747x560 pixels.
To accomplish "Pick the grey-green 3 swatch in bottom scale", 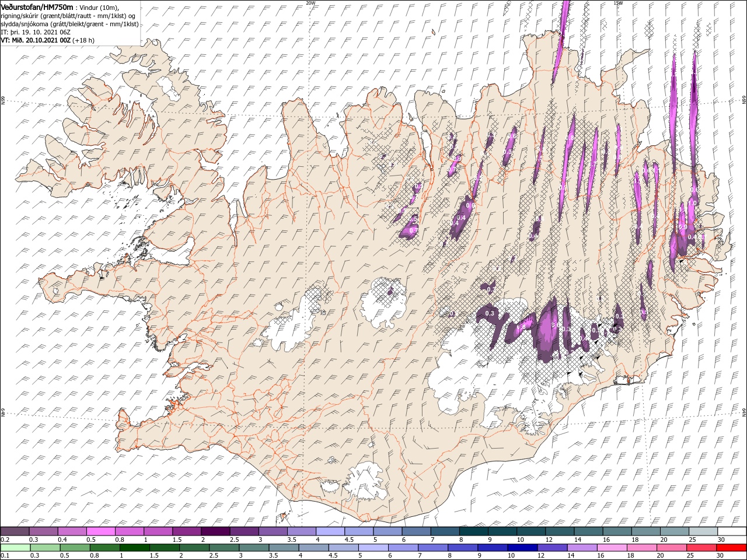I will (x=254, y=548).
